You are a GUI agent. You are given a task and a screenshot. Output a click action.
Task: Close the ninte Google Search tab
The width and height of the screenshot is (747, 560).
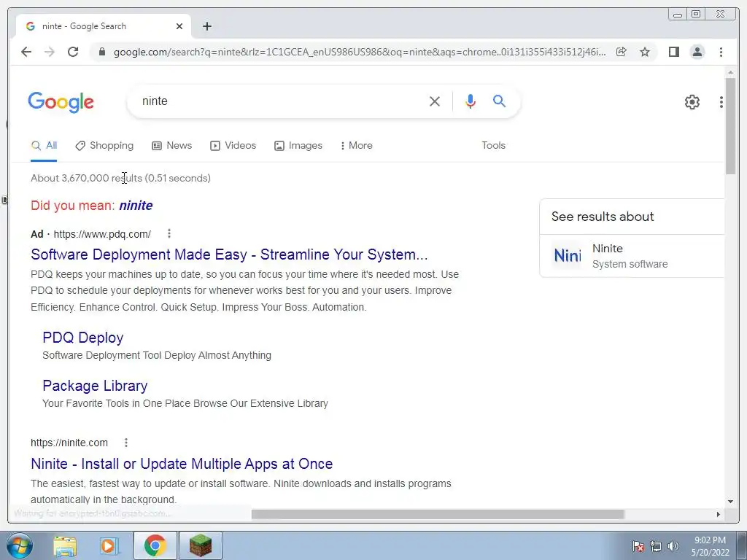[179, 26]
